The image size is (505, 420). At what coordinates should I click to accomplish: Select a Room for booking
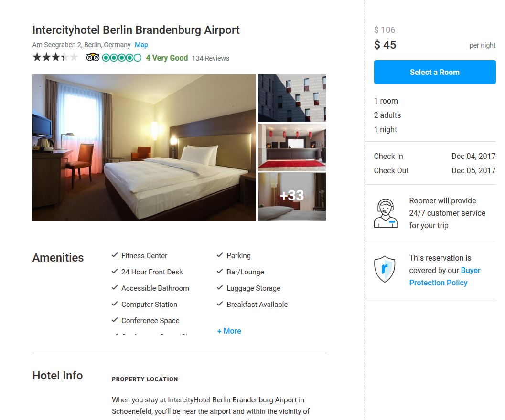click(x=435, y=72)
